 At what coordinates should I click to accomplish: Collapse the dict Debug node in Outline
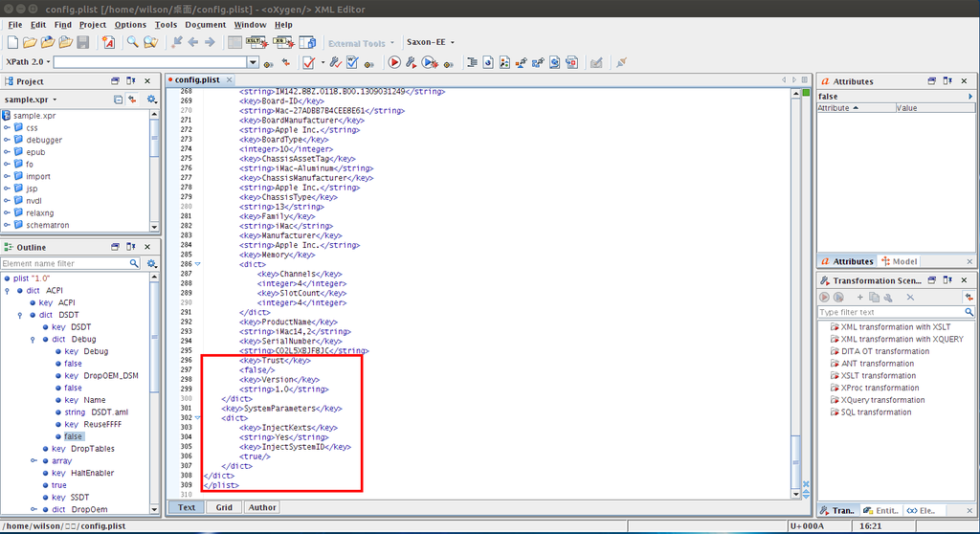pos(33,340)
